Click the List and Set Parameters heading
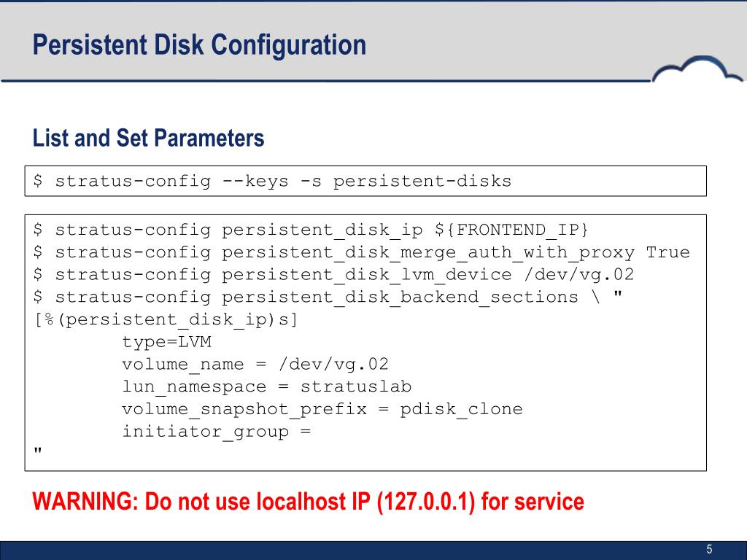 (148, 138)
